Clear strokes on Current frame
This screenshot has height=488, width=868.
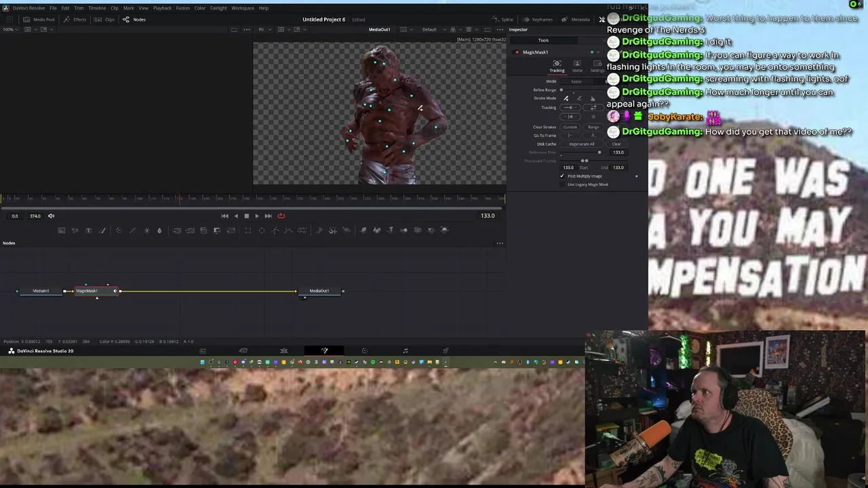570,127
